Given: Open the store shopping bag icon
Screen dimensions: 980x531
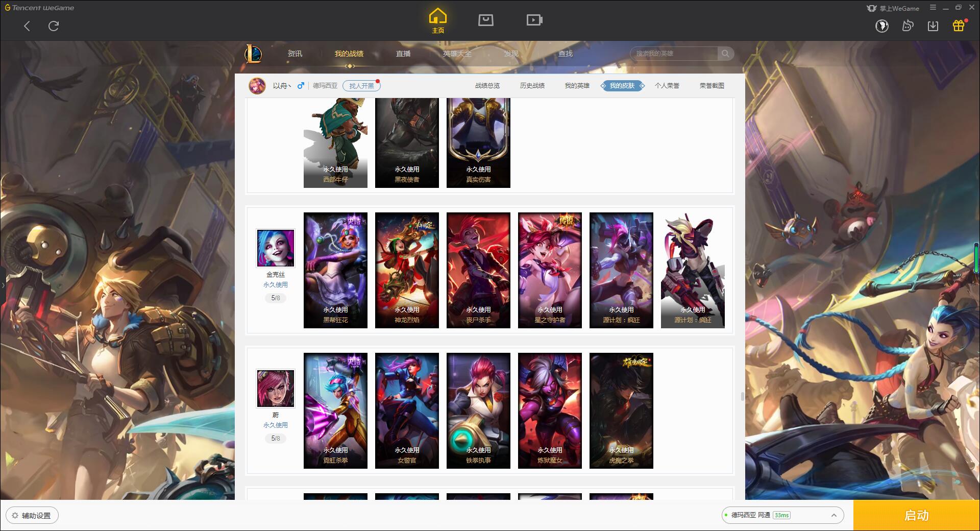Looking at the screenshot, I should pos(485,20).
